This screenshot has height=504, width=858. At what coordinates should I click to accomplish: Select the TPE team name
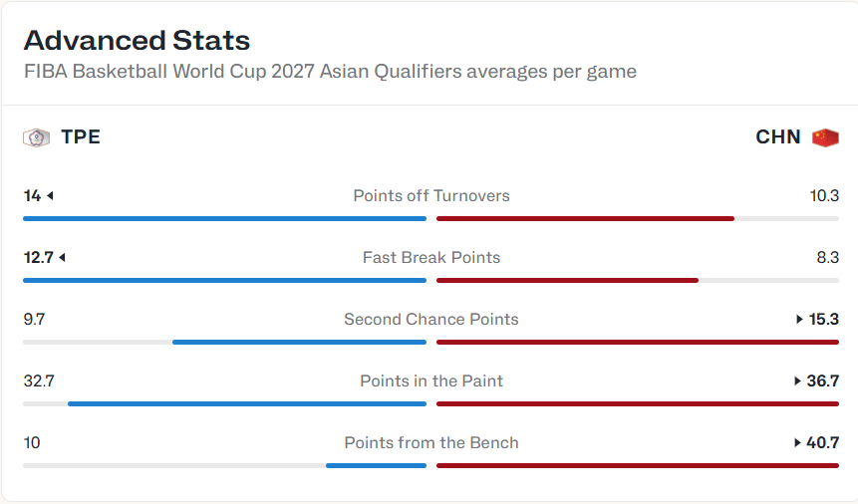[81, 137]
